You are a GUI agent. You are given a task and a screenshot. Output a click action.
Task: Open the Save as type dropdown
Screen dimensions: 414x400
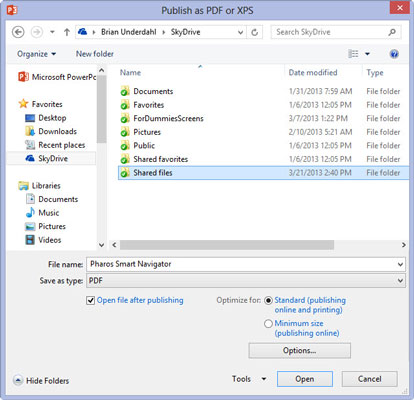pos(246,281)
